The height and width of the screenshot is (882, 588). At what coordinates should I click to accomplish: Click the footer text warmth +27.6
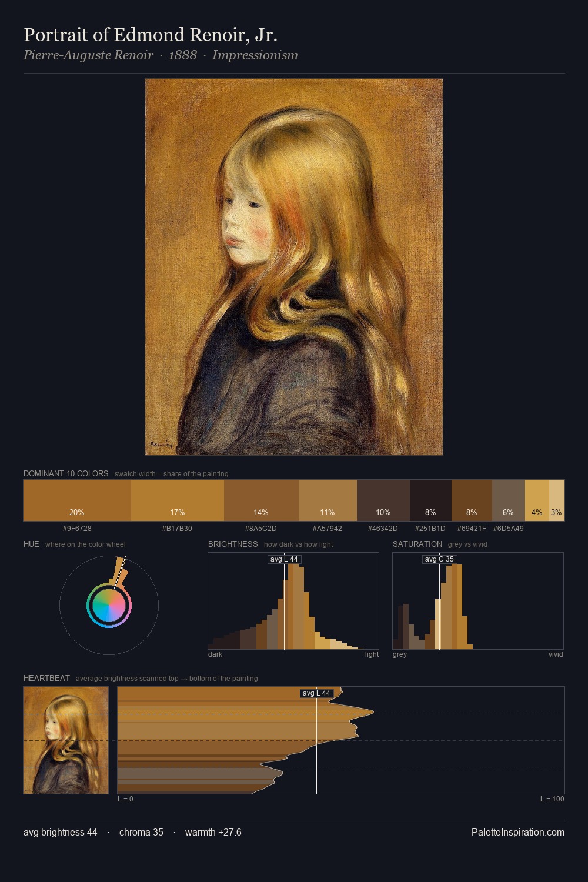pos(213,833)
